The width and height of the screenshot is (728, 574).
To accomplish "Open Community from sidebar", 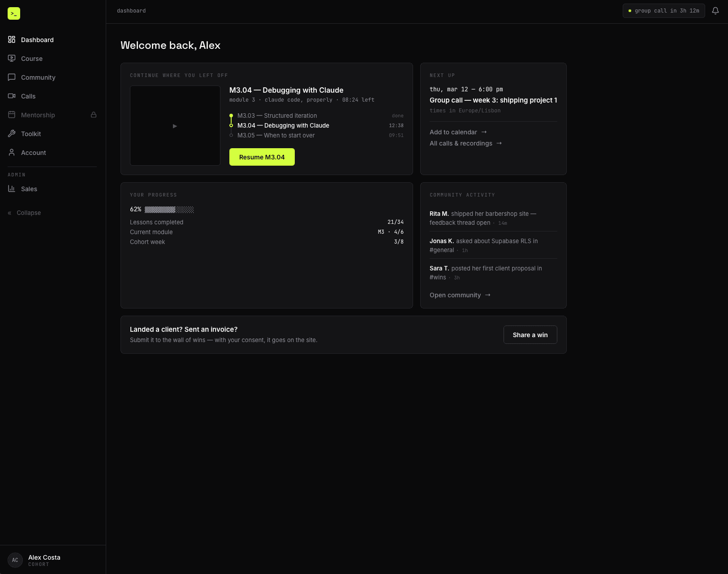I will (52, 77).
